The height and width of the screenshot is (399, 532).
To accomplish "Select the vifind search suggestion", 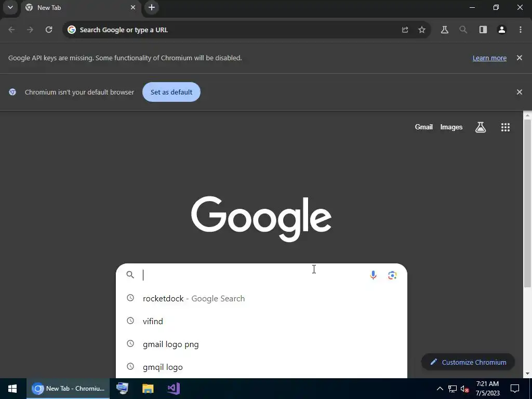I will (x=261, y=321).
